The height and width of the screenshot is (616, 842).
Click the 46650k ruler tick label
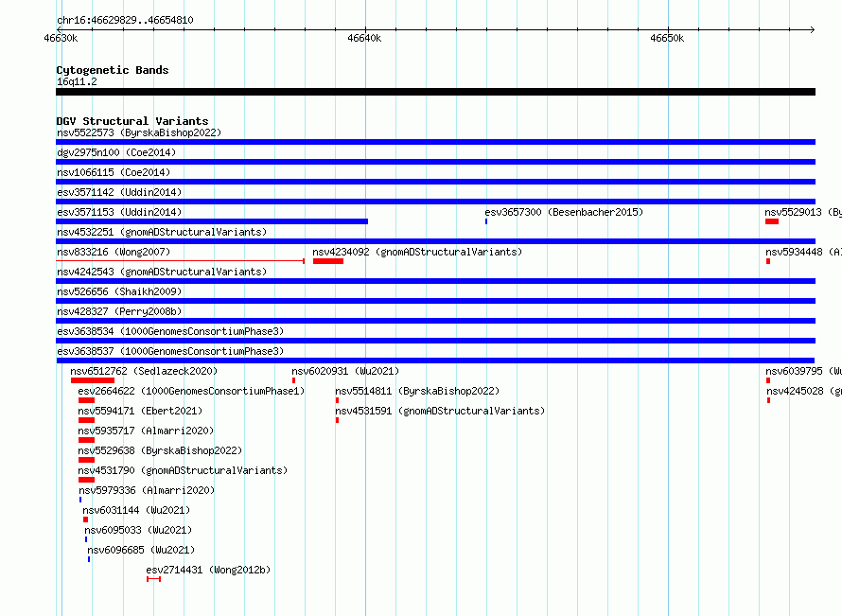click(667, 38)
